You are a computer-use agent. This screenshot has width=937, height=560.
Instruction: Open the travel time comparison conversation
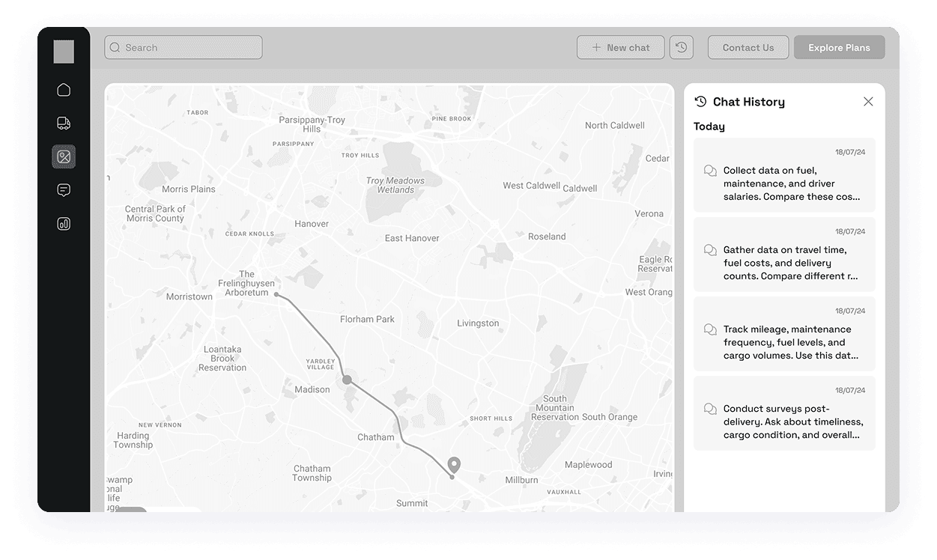point(784,255)
